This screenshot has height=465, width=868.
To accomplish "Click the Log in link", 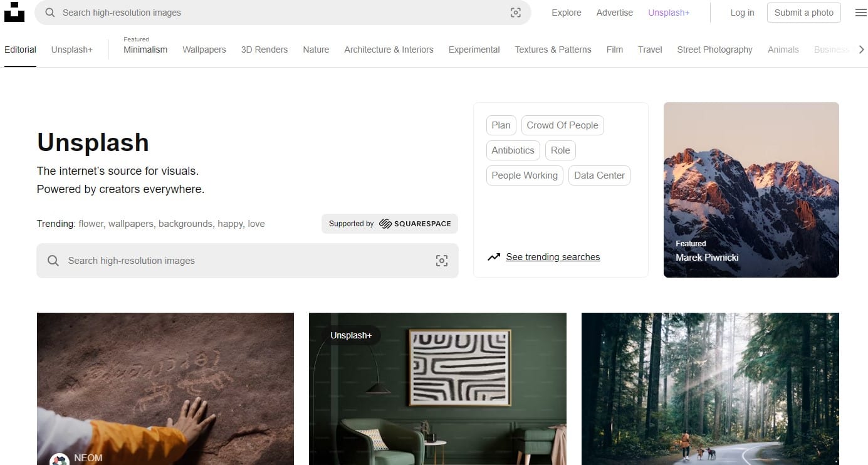I will [x=742, y=13].
